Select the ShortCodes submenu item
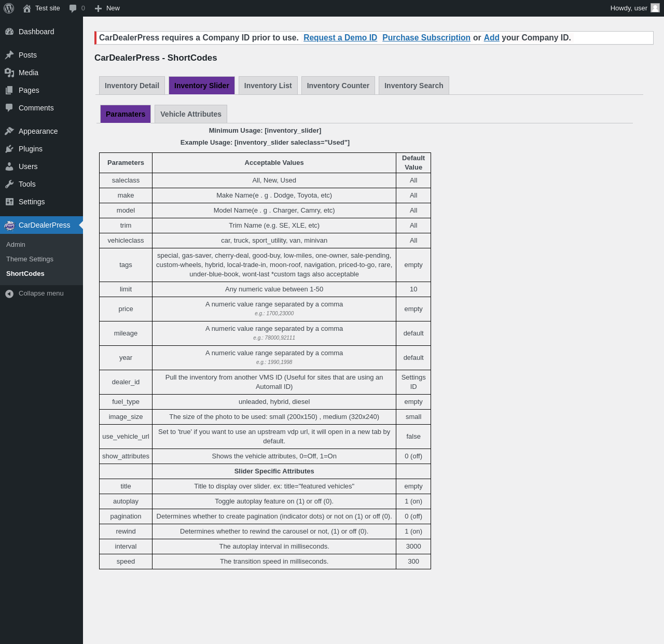Screen dimensions: 664x644 (25, 274)
